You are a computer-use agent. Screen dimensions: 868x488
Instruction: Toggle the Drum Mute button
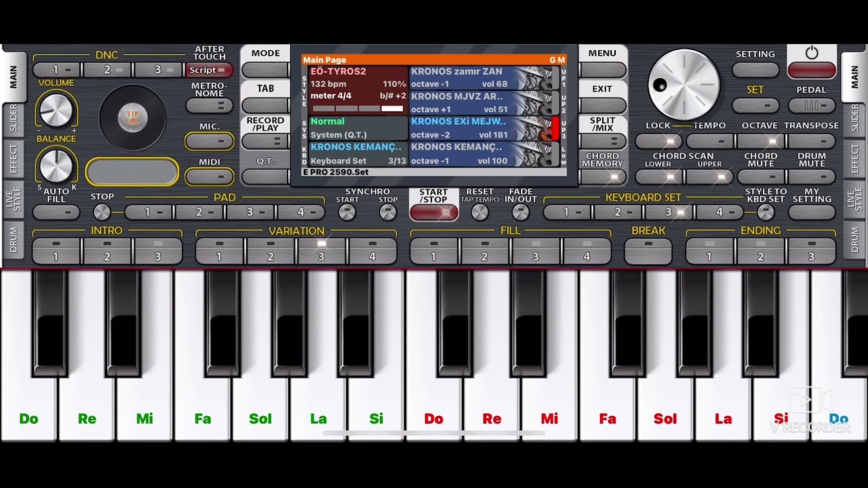pos(812,177)
